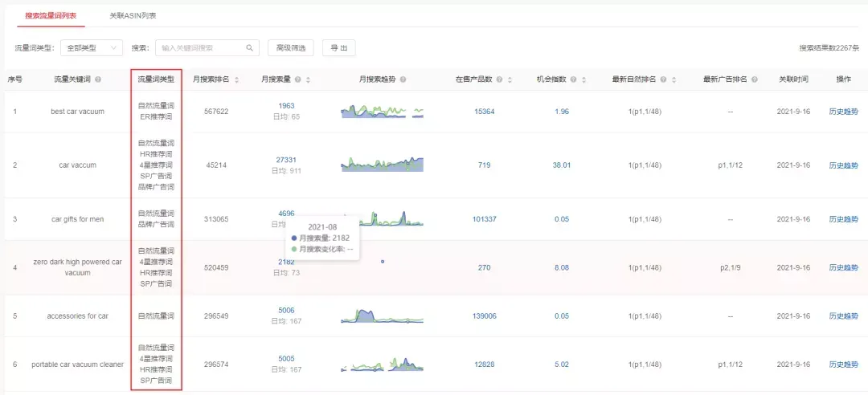The width and height of the screenshot is (868, 395).
Task: Click the magnifier search icon
Action: (250, 48)
